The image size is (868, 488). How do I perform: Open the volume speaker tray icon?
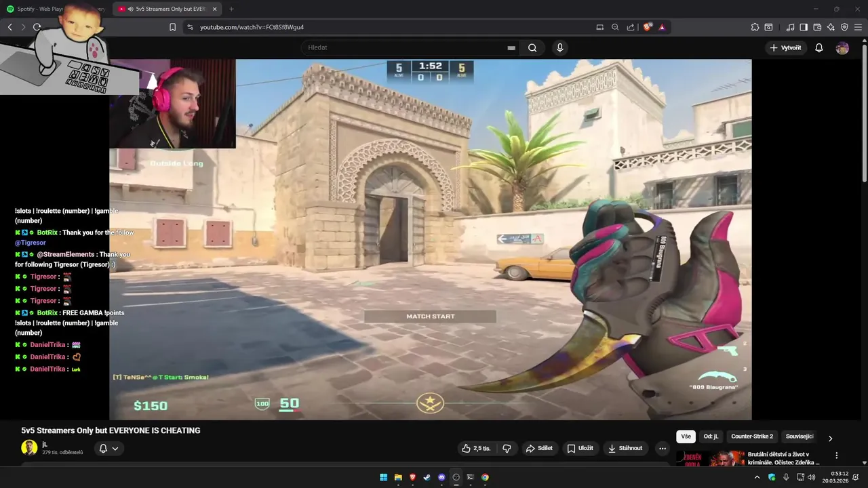pyautogui.click(x=811, y=477)
